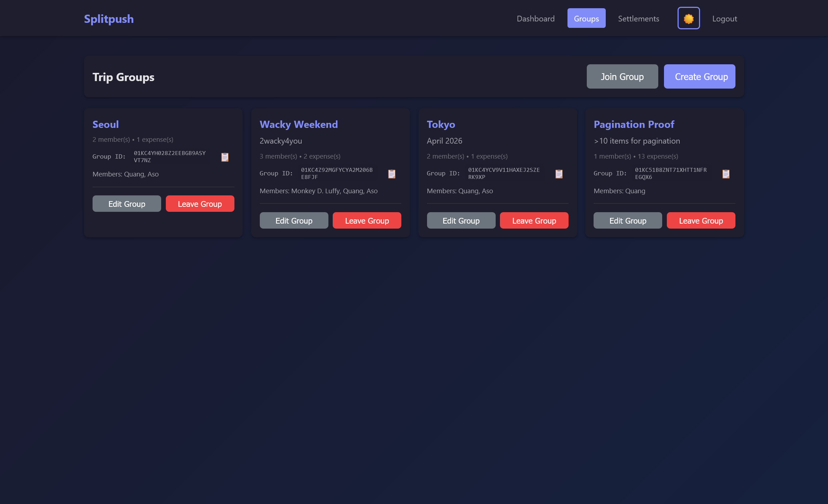This screenshot has width=828, height=504.
Task: Leave the Pagination Proof group
Action: (x=701, y=221)
